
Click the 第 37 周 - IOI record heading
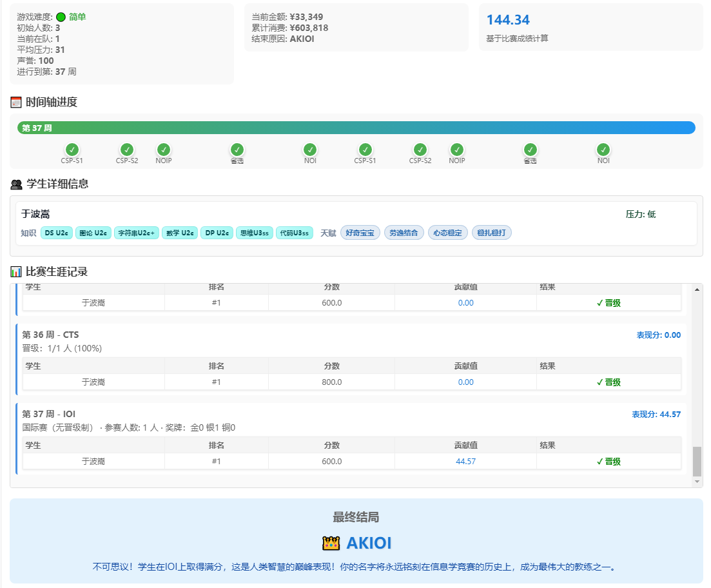click(49, 414)
